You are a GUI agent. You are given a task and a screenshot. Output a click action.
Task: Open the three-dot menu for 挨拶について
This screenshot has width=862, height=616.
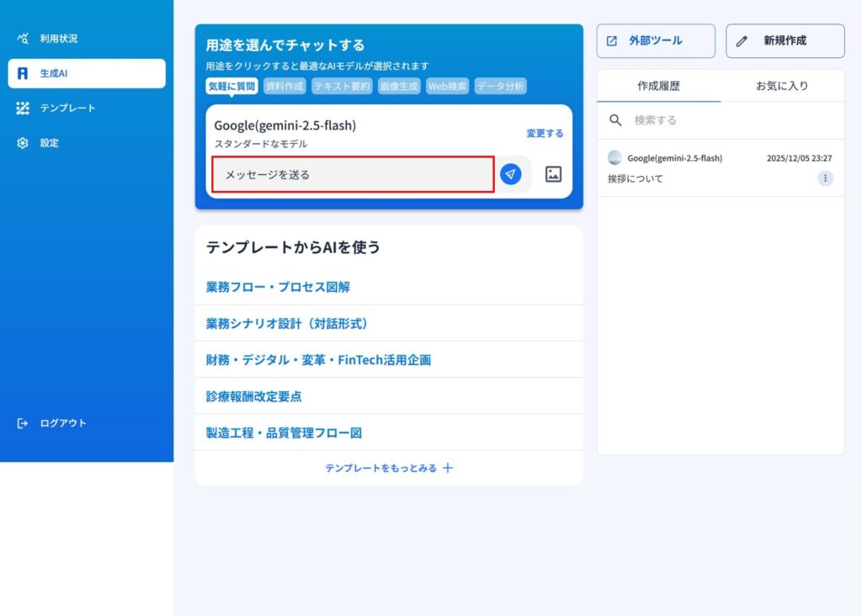(825, 178)
